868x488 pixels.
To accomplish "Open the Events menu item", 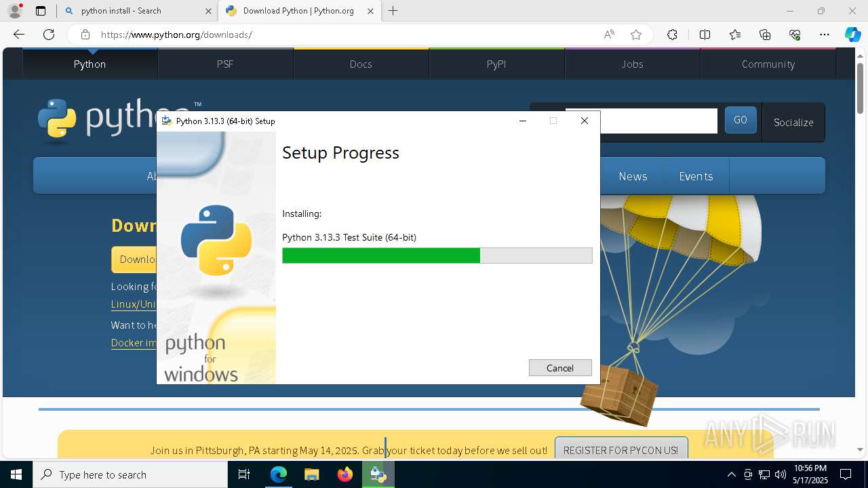I will point(696,176).
